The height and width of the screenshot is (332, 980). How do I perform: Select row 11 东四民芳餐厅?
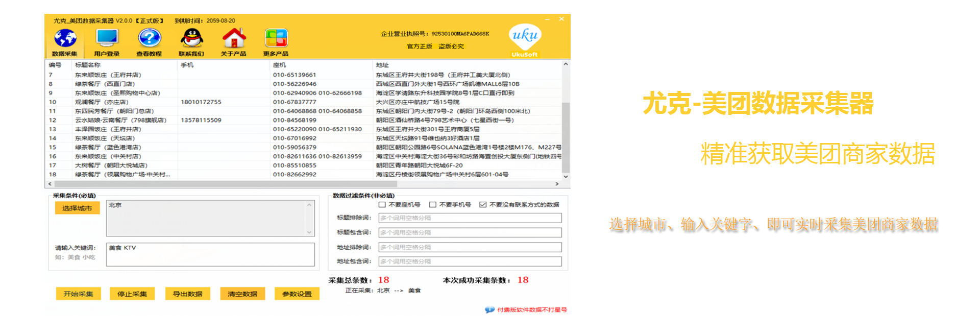point(304,111)
